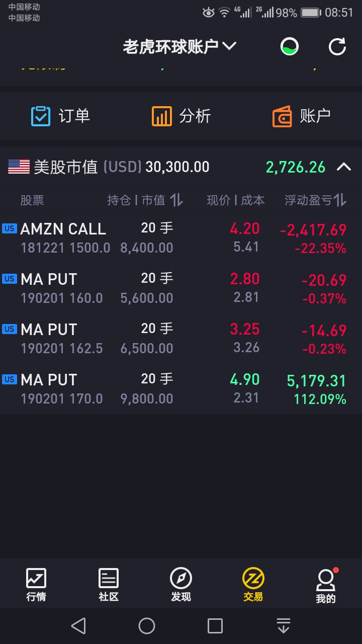362x644 pixels.
Task: Toggle sort by 浮动盈亏 arrows
Action: tap(340, 200)
